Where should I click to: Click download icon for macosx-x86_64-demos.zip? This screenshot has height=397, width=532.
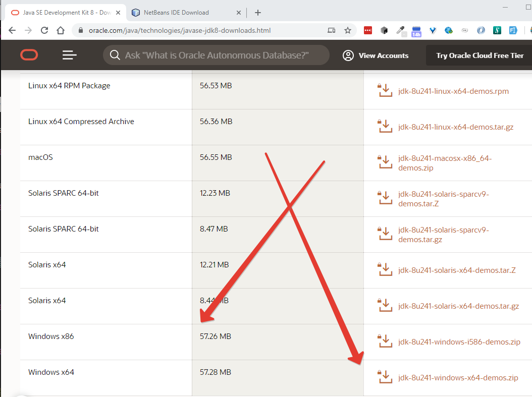pos(385,162)
